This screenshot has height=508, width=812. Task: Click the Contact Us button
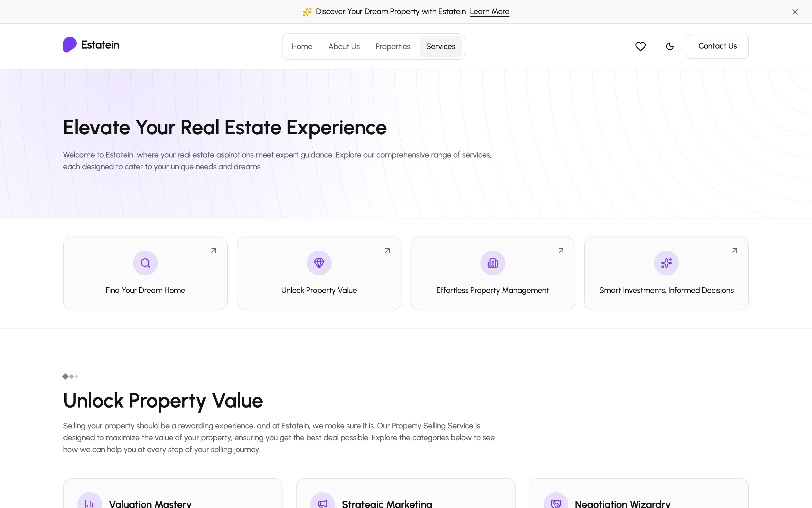(x=717, y=46)
